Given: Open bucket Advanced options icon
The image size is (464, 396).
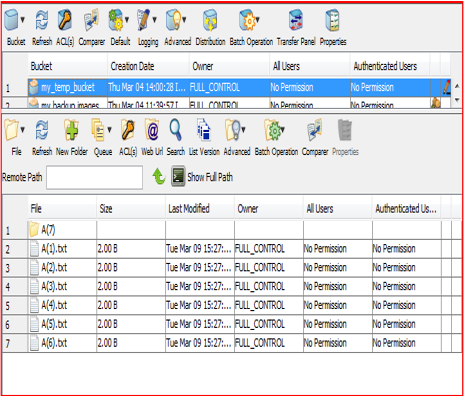Looking at the screenshot, I should coord(173,21).
